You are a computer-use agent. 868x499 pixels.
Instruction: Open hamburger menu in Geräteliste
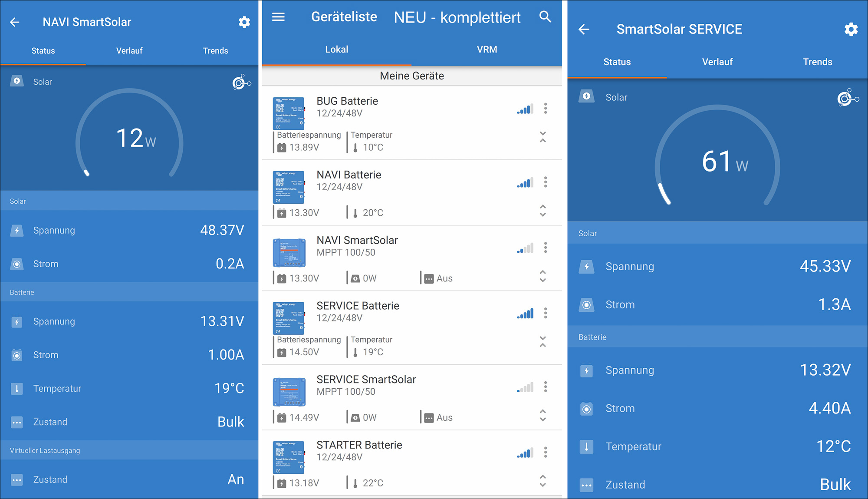click(278, 17)
